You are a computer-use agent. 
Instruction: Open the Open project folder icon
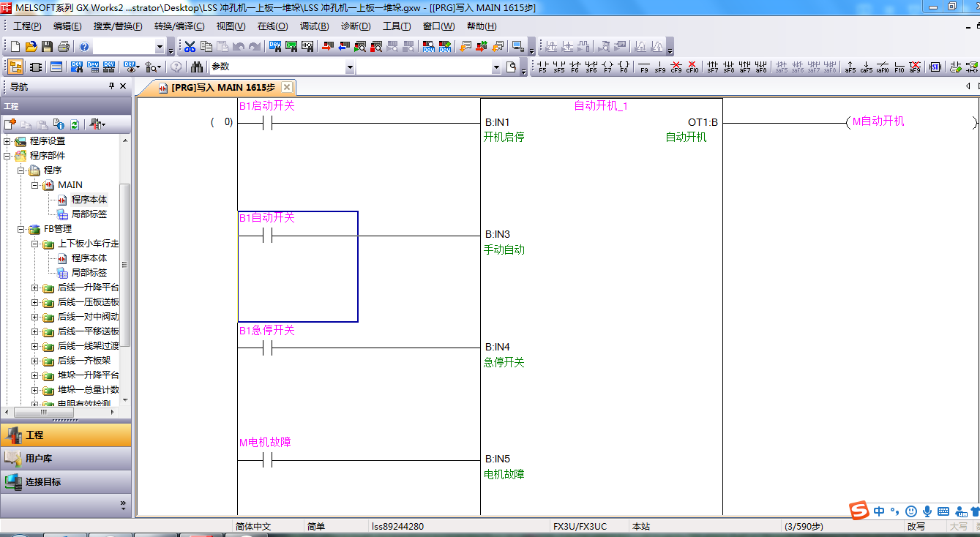tap(31, 47)
